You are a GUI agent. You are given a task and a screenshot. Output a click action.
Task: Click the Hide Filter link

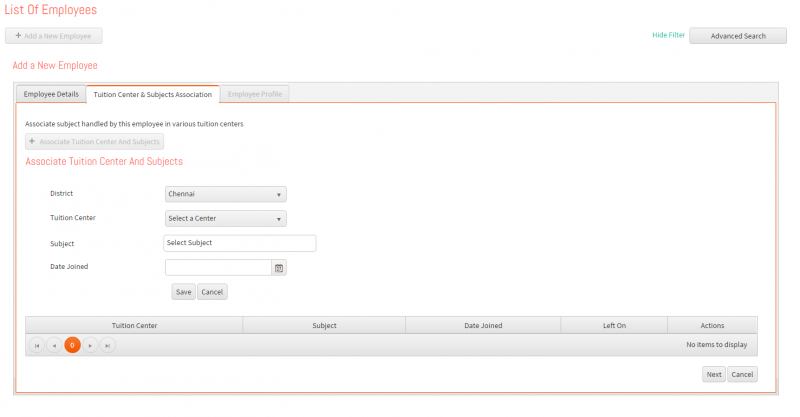[668, 35]
